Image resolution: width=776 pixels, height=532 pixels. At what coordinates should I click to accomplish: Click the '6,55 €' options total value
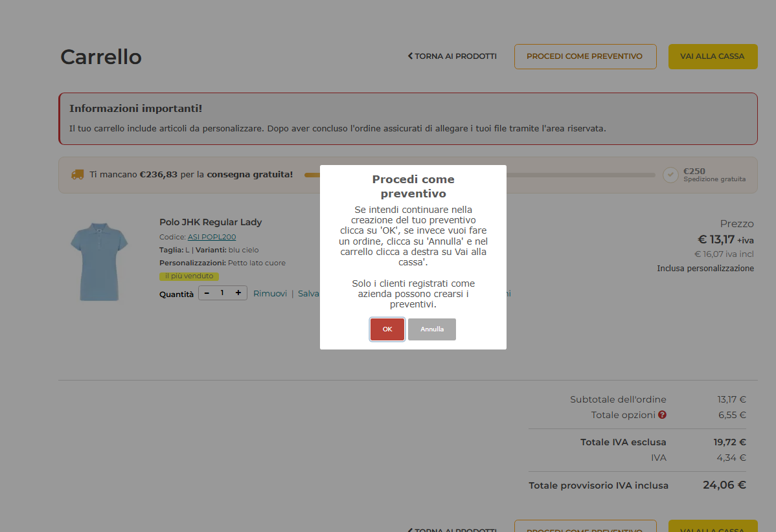[732, 415]
